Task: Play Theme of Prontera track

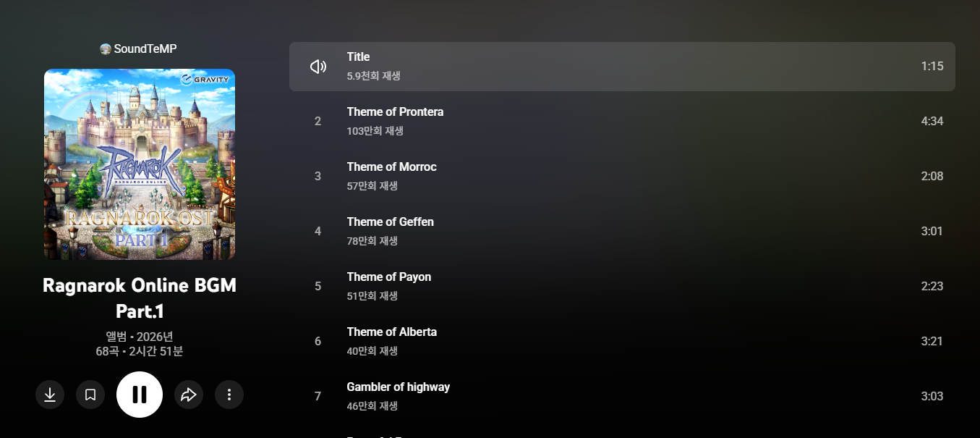Action: (x=395, y=112)
